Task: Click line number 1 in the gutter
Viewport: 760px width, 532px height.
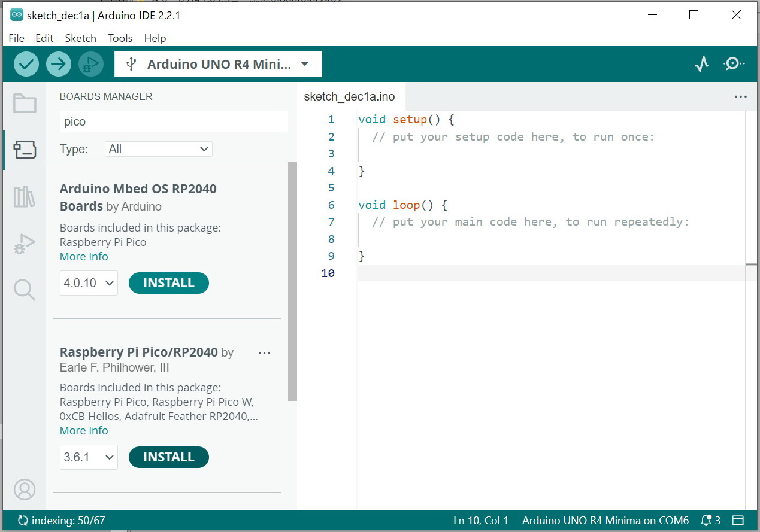Action: pyautogui.click(x=331, y=120)
